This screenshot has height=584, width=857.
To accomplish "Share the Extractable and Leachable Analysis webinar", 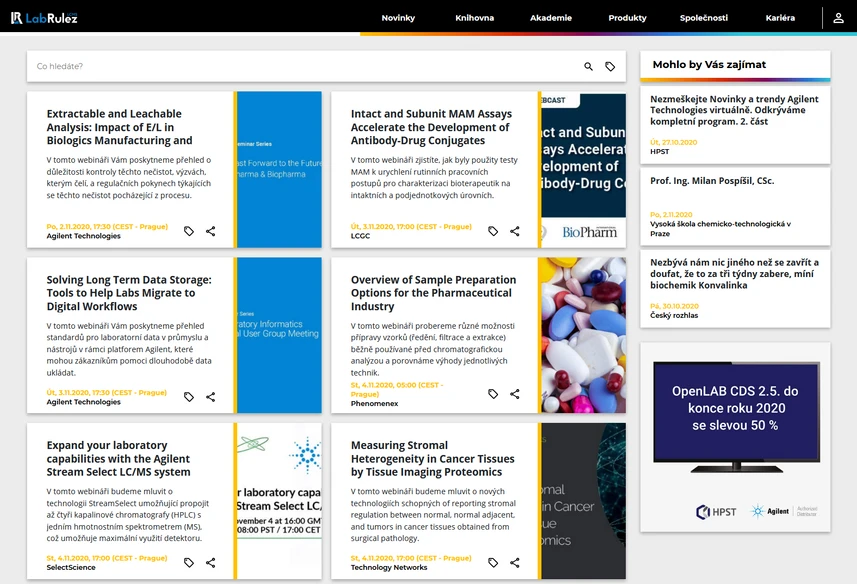I will pyautogui.click(x=210, y=231).
